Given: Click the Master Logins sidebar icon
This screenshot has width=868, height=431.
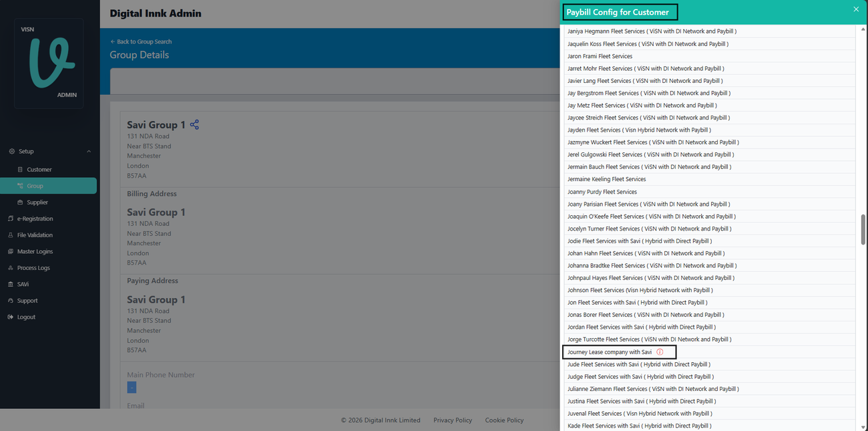Looking at the screenshot, I should (11, 251).
